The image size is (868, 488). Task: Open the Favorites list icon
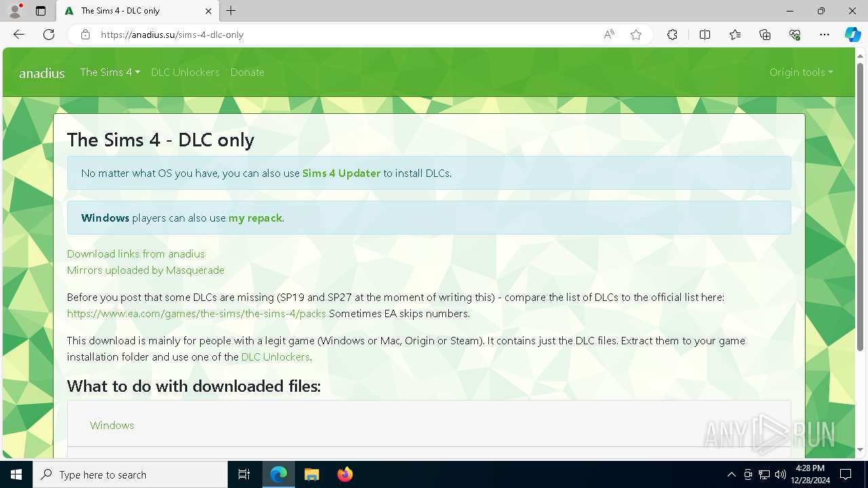coord(735,35)
